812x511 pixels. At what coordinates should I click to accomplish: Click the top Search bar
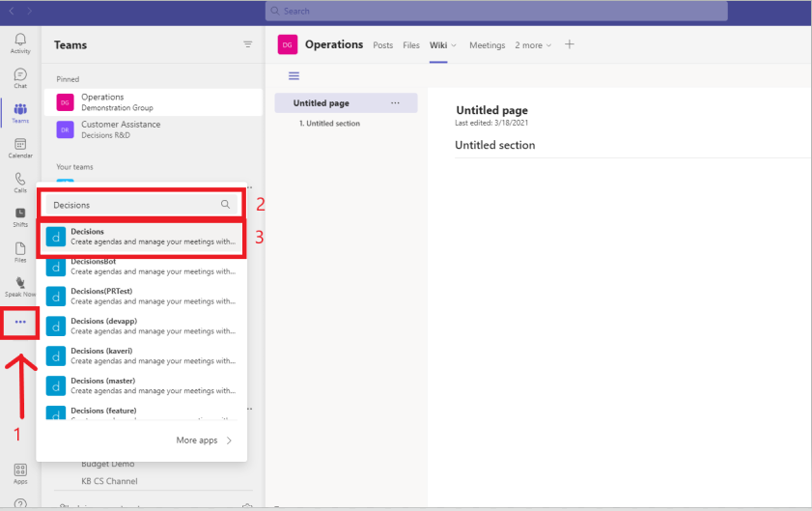click(496, 11)
